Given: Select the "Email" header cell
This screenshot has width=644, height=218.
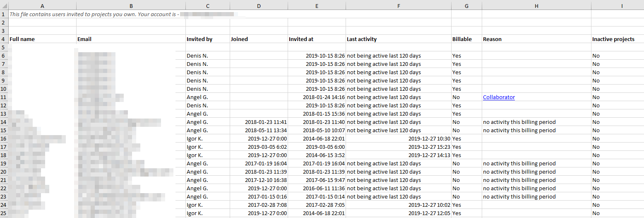Looking at the screenshot, I should coord(84,39).
